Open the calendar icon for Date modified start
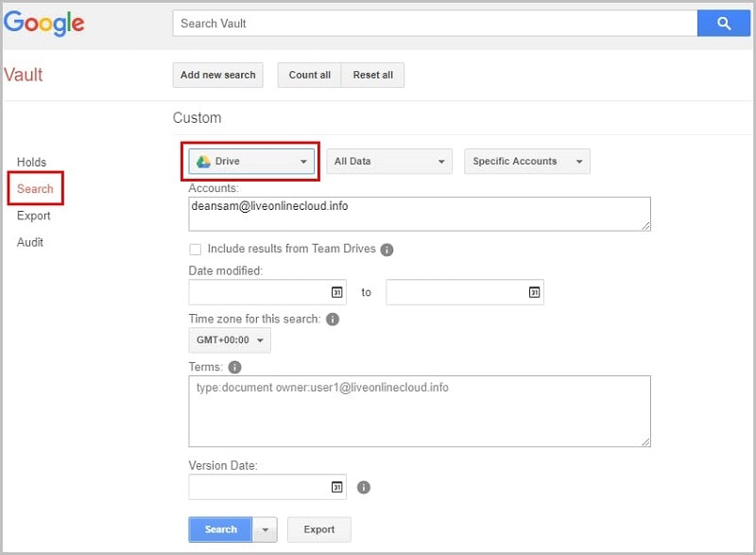 point(335,292)
